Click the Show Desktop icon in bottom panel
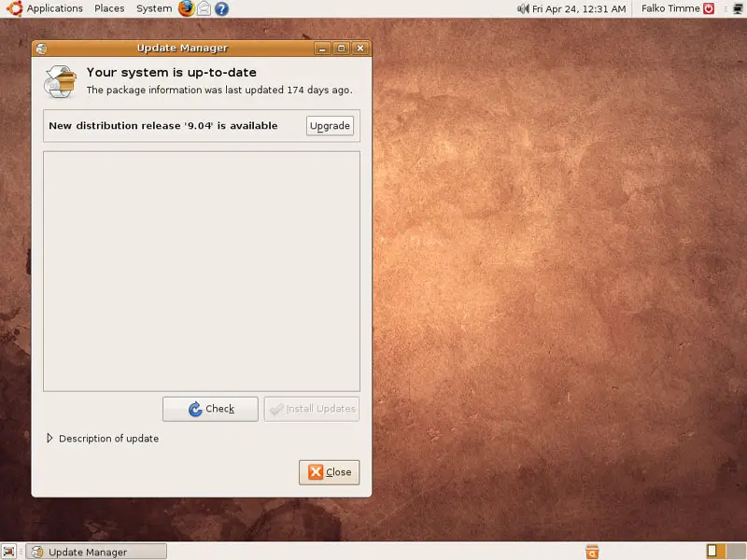Image resolution: width=747 pixels, height=560 pixels. [8, 552]
